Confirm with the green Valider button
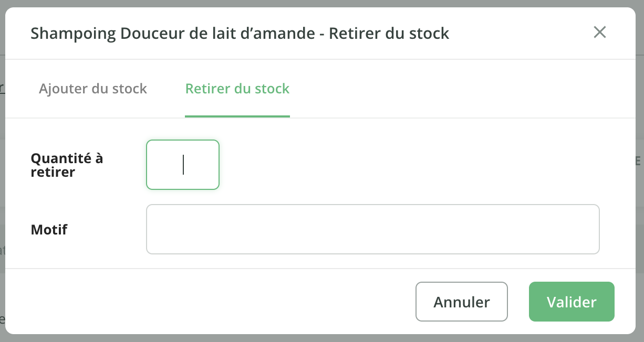Screen dimensions: 644x342 coord(571,302)
